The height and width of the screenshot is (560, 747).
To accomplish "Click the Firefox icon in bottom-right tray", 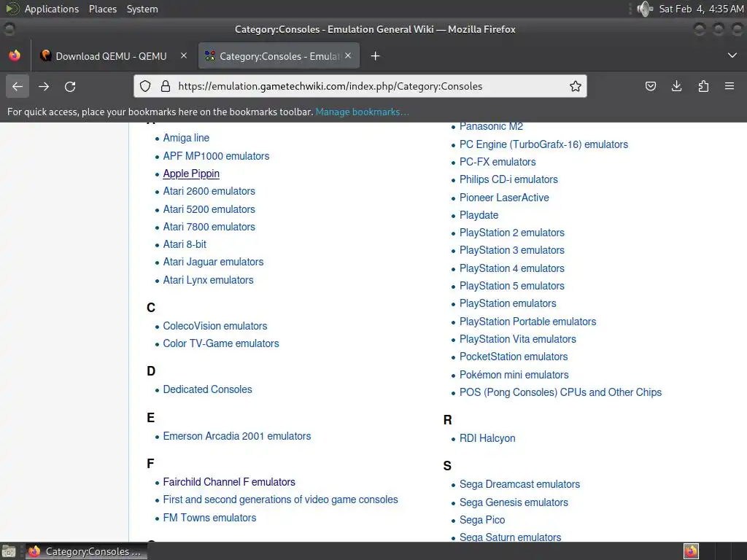I will point(691,551).
